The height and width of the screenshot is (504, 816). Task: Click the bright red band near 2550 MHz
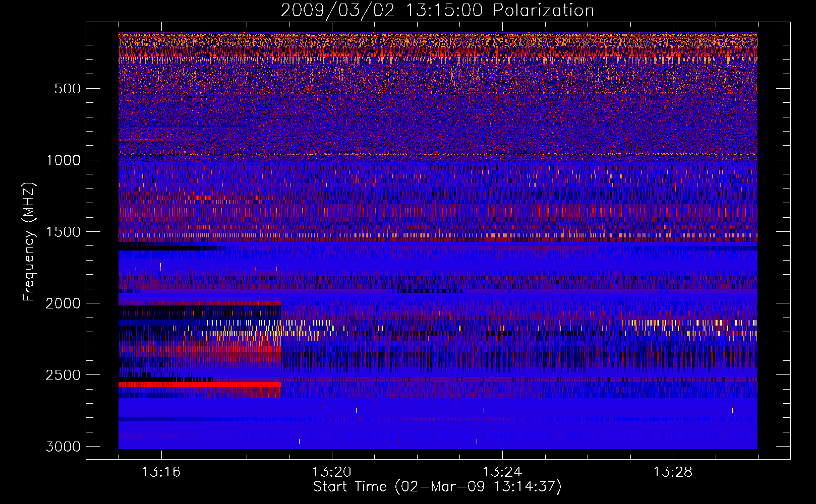(x=200, y=384)
